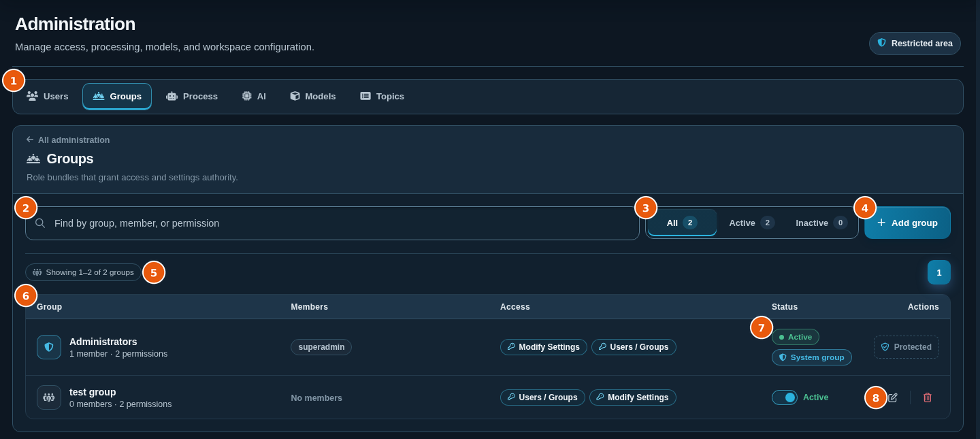Click the shield-check icon in Protected badge

tap(885, 347)
